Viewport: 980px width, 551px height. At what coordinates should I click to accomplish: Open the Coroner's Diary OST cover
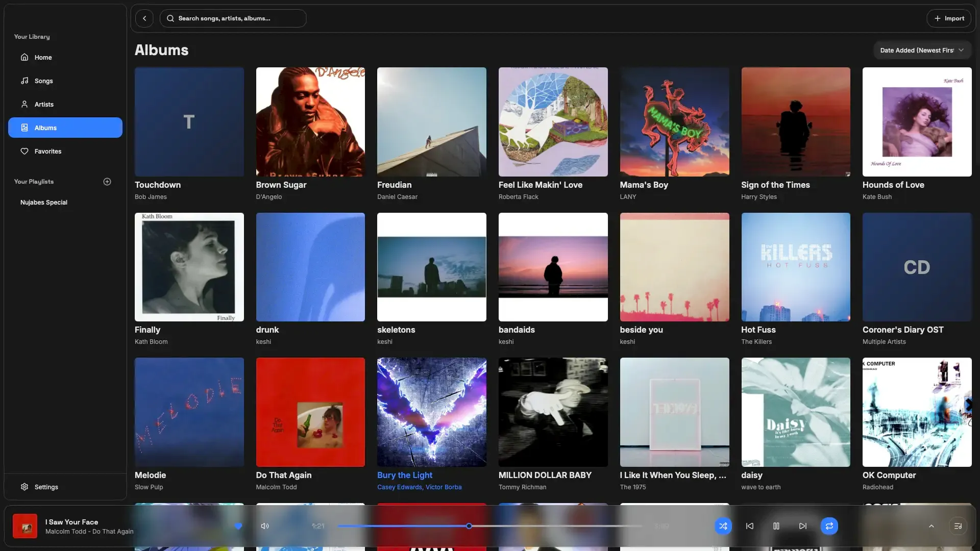tap(917, 267)
